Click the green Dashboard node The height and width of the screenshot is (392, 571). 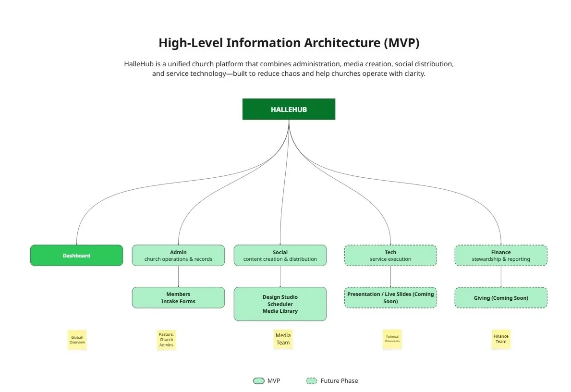(76, 256)
